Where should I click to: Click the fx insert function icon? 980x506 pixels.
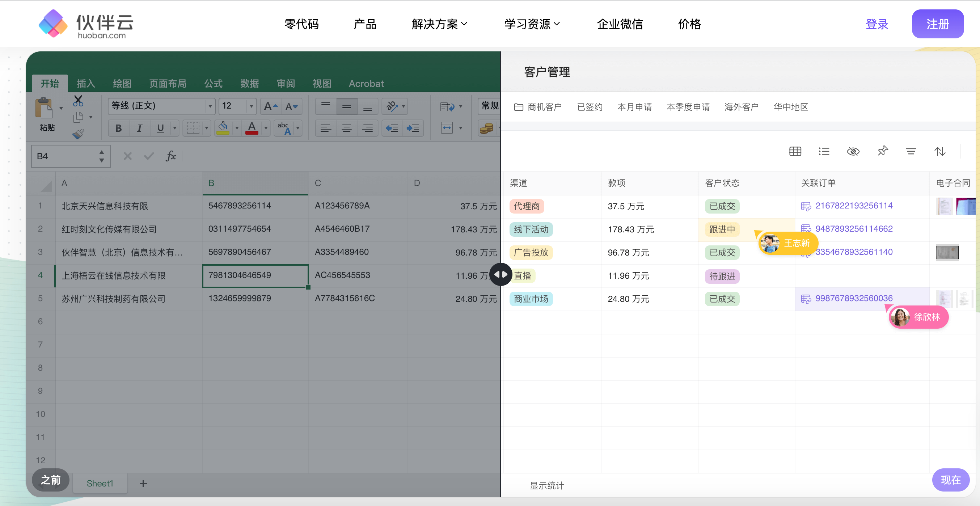tap(171, 156)
